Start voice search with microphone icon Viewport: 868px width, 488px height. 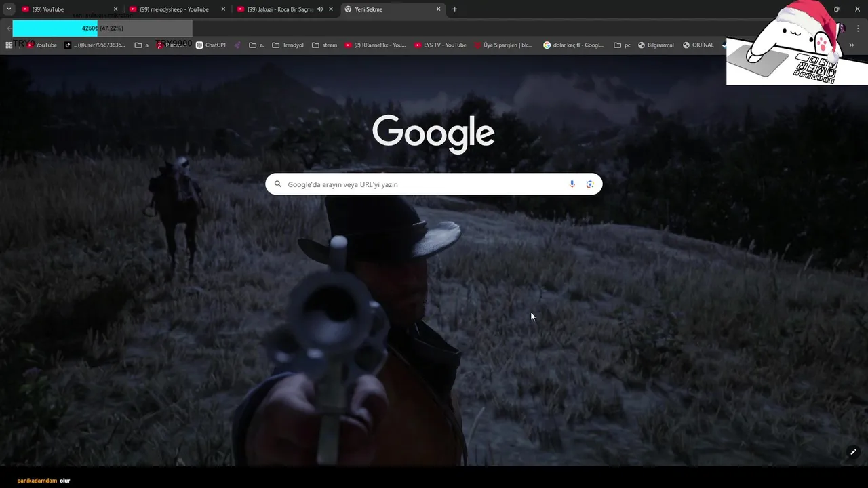[x=572, y=184]
